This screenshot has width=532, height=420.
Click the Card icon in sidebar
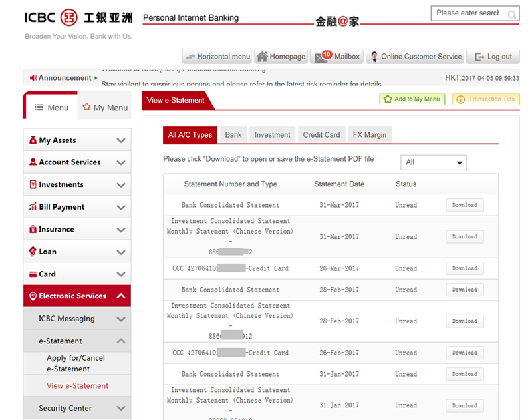tap(33, 274)
